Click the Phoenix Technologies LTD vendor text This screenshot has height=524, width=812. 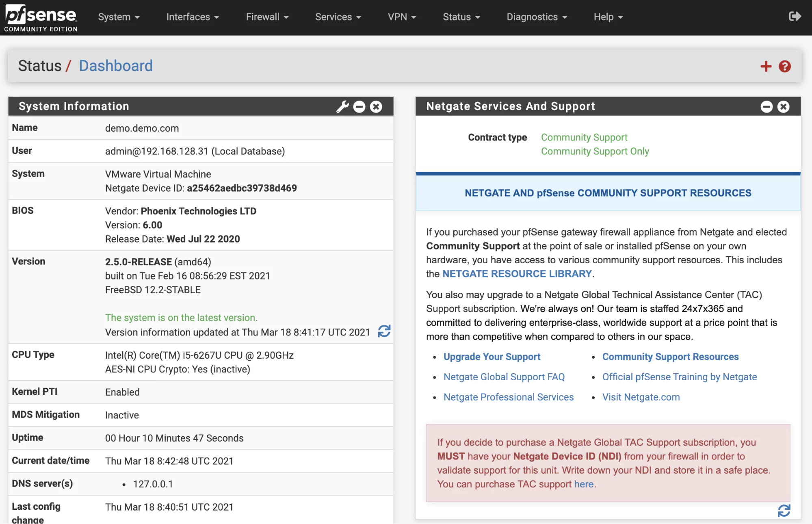tap(198, 211)
